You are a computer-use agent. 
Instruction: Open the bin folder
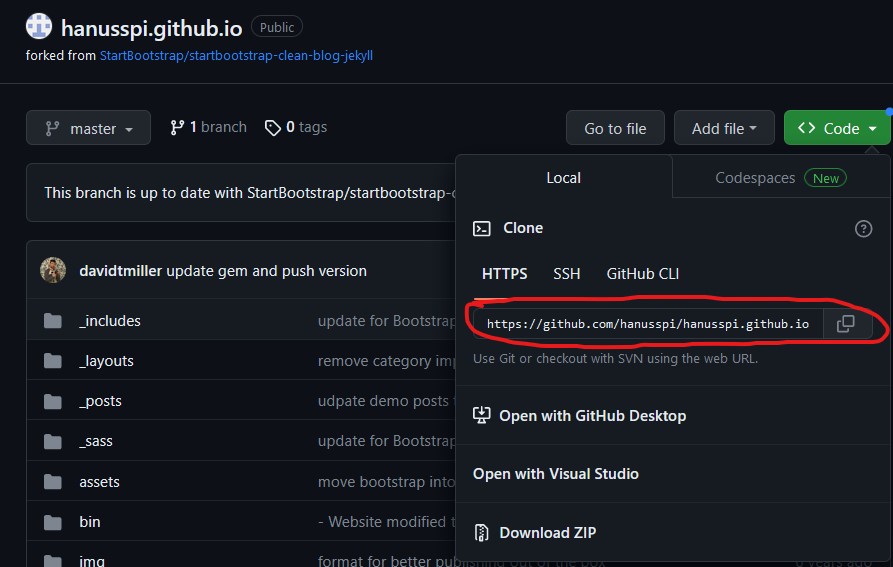[x=90, y=522]
